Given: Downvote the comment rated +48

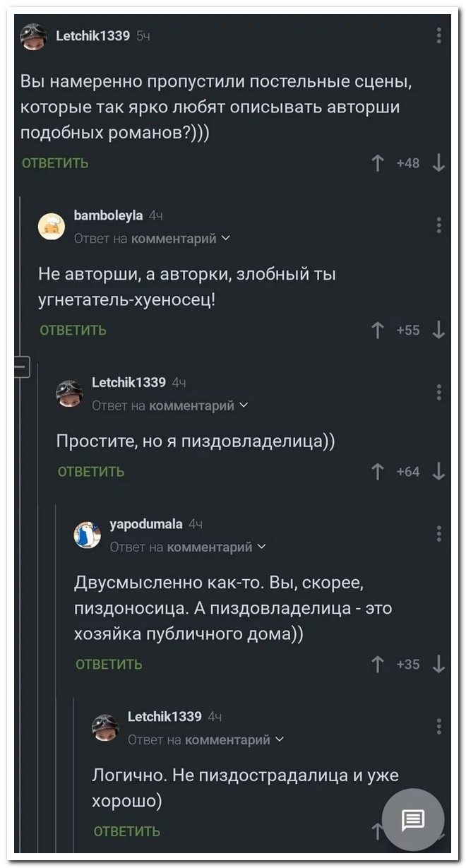Looking at the screenshot, I should (x=438, y=164).
